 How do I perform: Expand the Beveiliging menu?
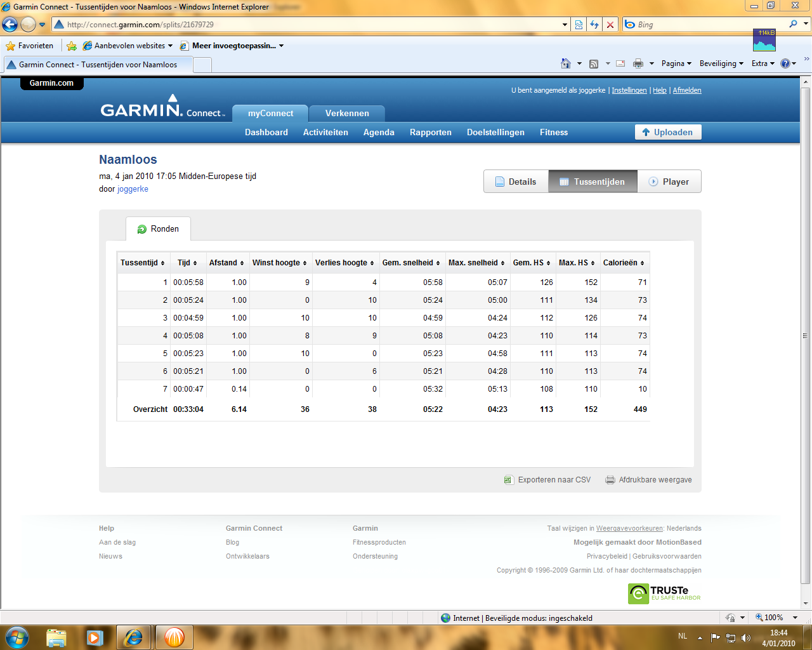point(721,63)
